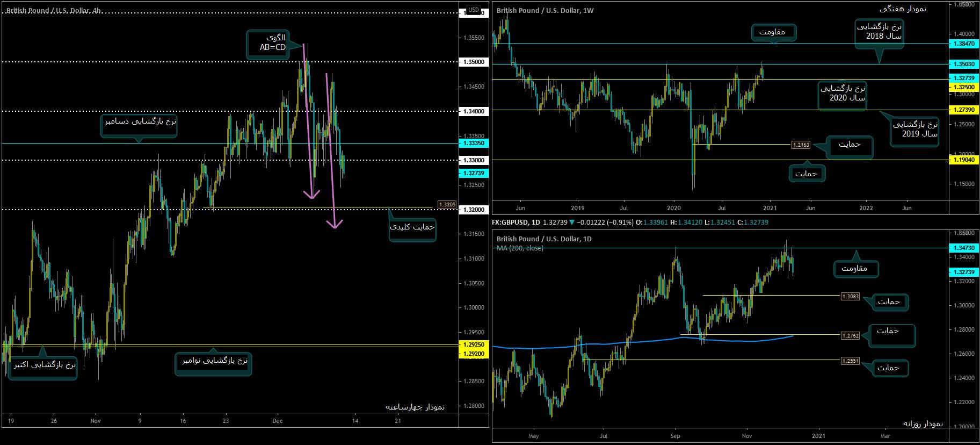Image resolution: width=980 pixels, height=445 pixels.
Task: Select the 'نرخ بازگشایی سال 2019' callout
Action: coord(914,131)
